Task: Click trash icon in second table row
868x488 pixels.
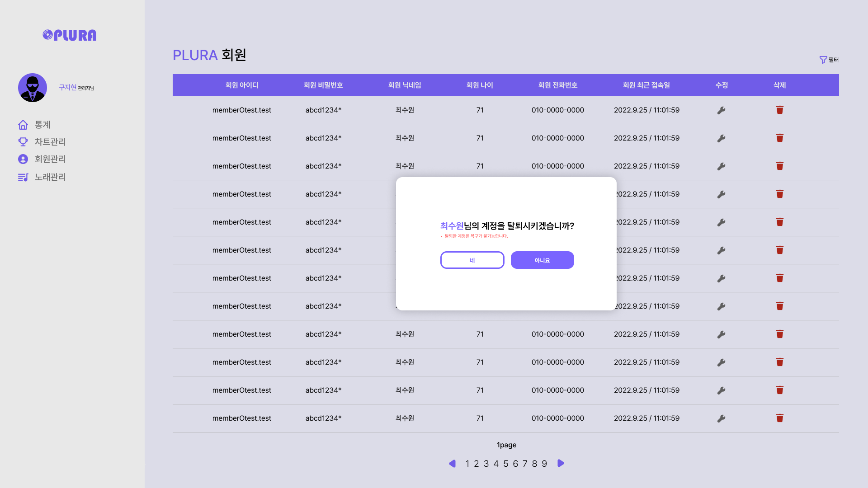Action: tap(780, 138)
